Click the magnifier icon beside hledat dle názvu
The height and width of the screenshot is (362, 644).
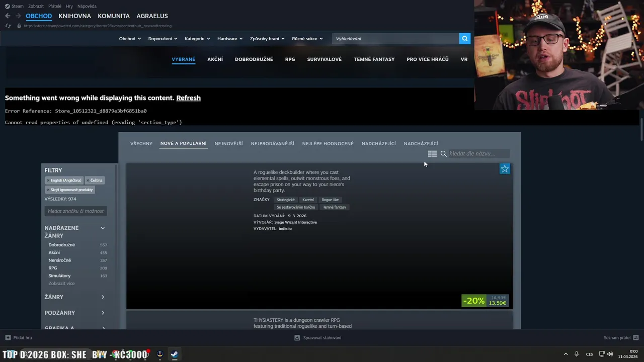443,154
